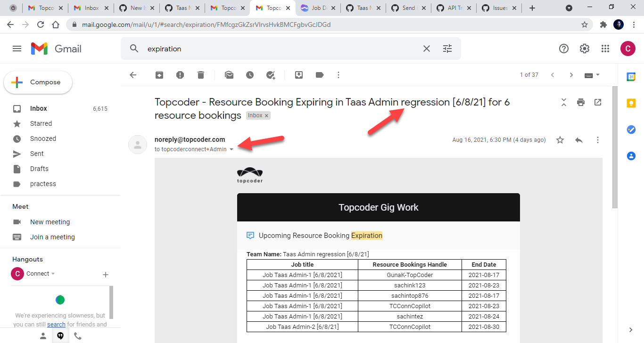This screenshot has height=343, width=644.
Task: Start search with magnifier icon
Action: pos(134,49)
